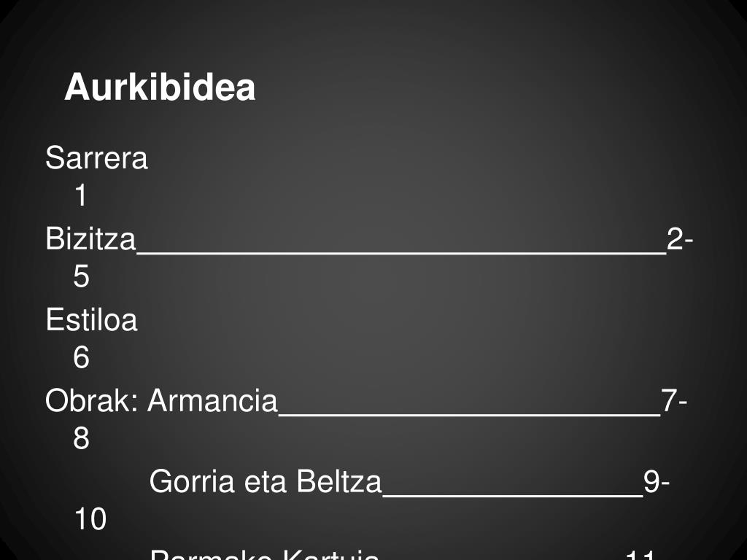Open the Armancia index entry

point(212,400)
